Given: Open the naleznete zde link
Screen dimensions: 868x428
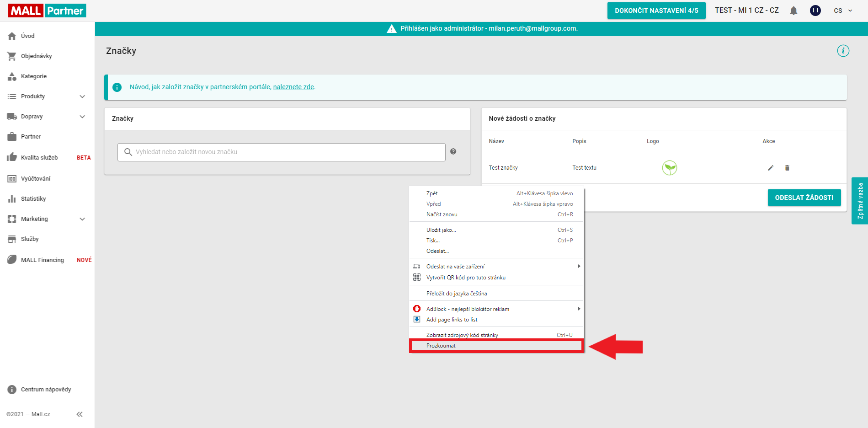Looking at the screenshot, I should point(293,87).
